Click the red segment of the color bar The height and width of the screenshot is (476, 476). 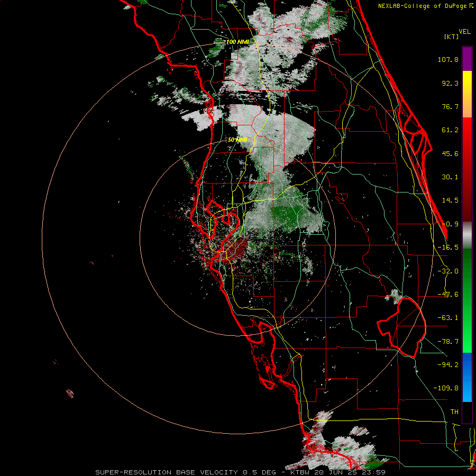467,169
